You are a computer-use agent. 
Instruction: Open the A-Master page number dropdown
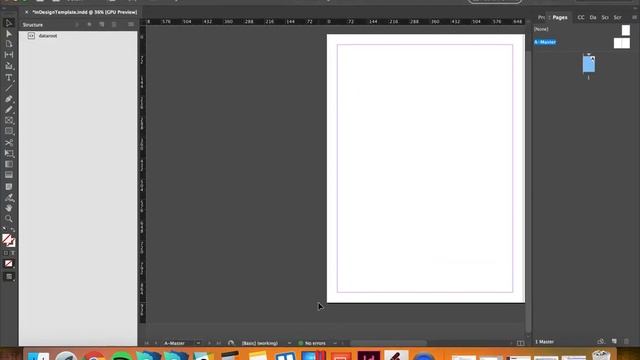(198, 343)
